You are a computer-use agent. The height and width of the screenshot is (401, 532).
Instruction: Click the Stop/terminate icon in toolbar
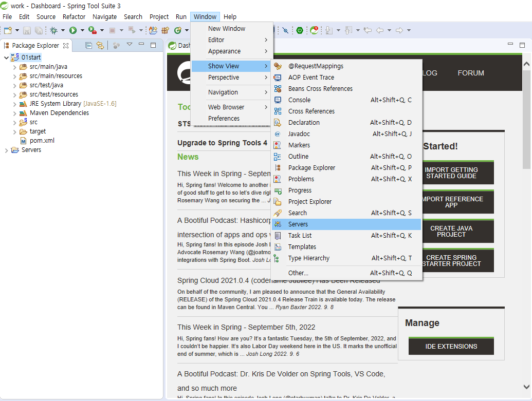tap(112, 30)
